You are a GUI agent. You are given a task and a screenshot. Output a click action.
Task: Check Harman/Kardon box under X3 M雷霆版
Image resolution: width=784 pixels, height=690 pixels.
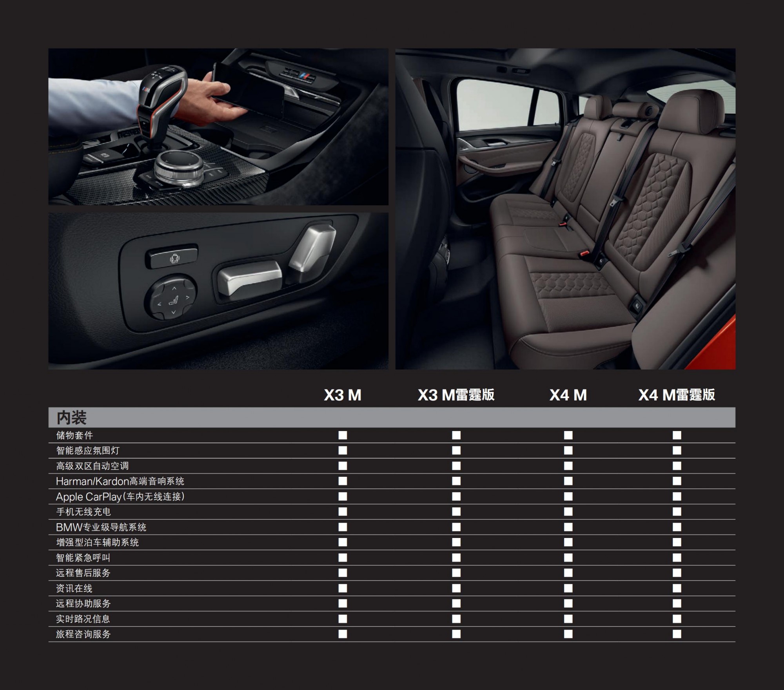click(x=456, y=481)
